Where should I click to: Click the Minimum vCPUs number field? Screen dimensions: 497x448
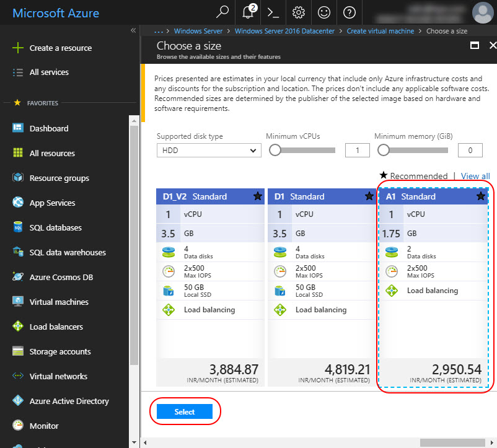358,150
